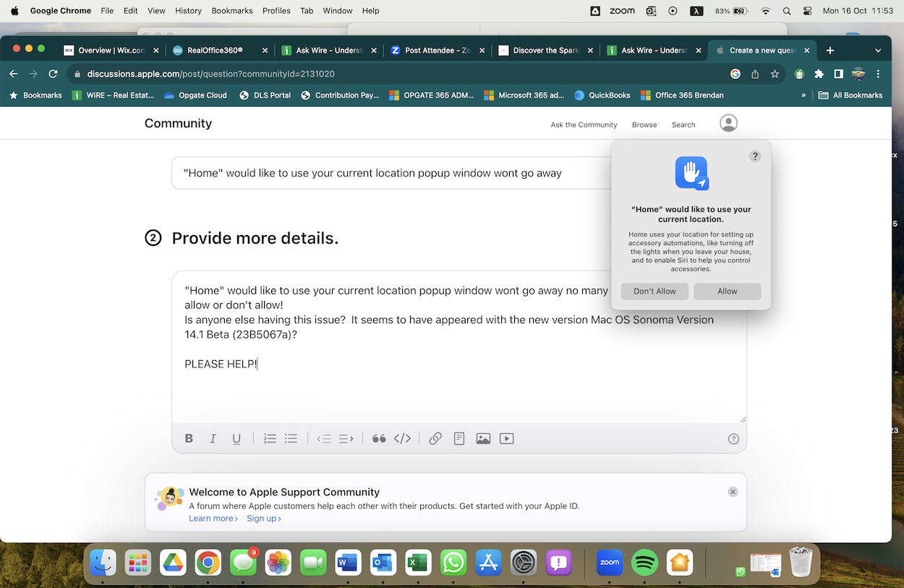Open Spotify from the Dock

coord(644,562)
